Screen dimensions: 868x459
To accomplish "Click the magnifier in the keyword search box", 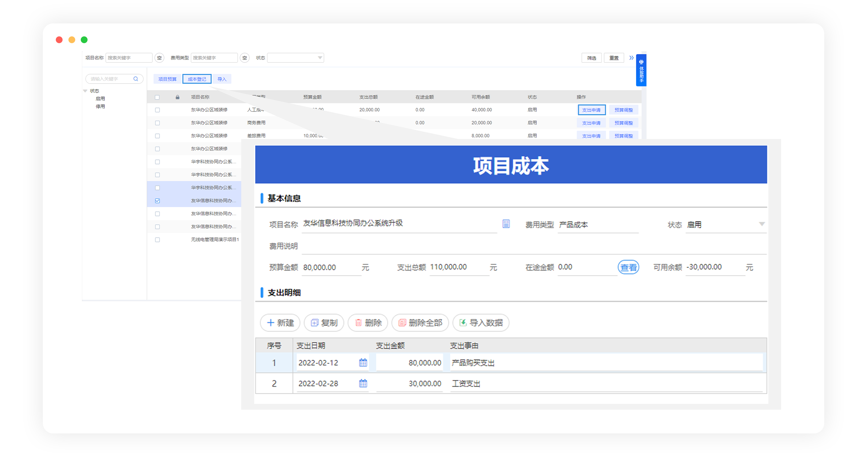I will [x=136, y=79].
